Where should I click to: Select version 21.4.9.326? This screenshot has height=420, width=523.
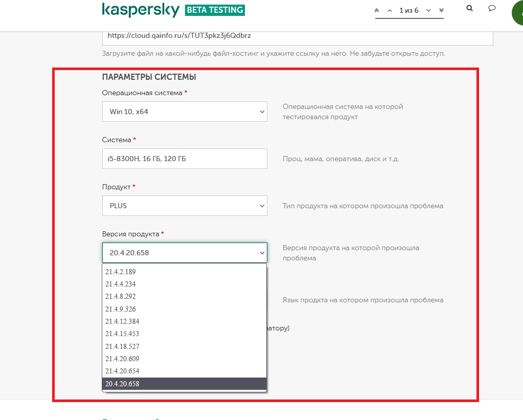pos(185,309)
